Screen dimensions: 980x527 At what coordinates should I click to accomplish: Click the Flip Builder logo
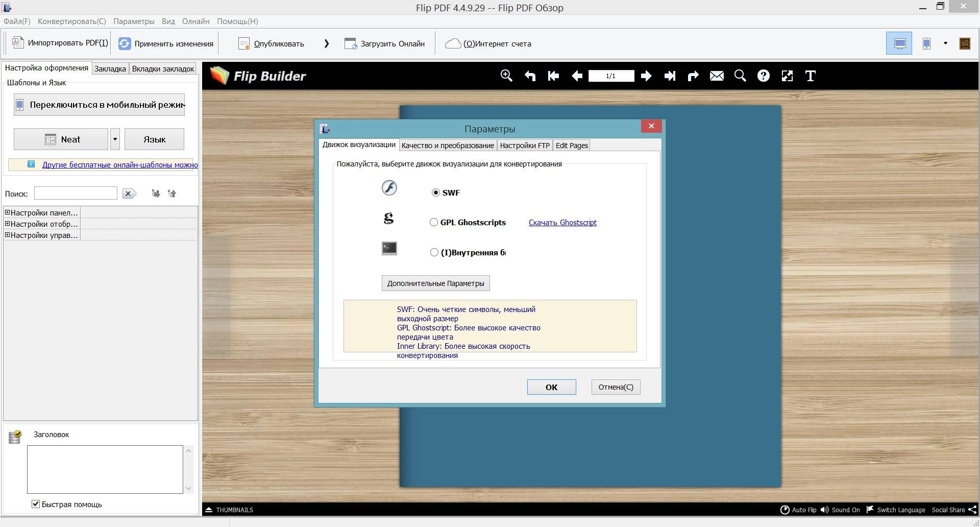point(258,76)
